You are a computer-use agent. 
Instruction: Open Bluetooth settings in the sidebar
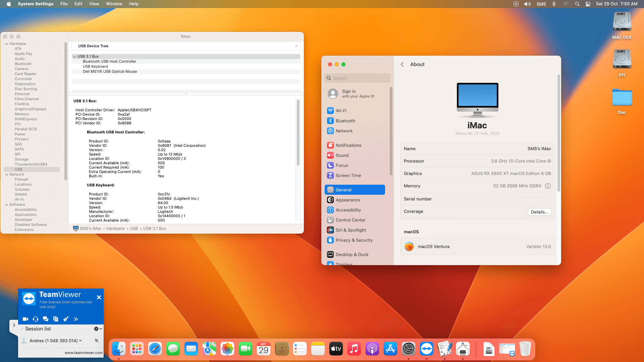coord(345,121)
